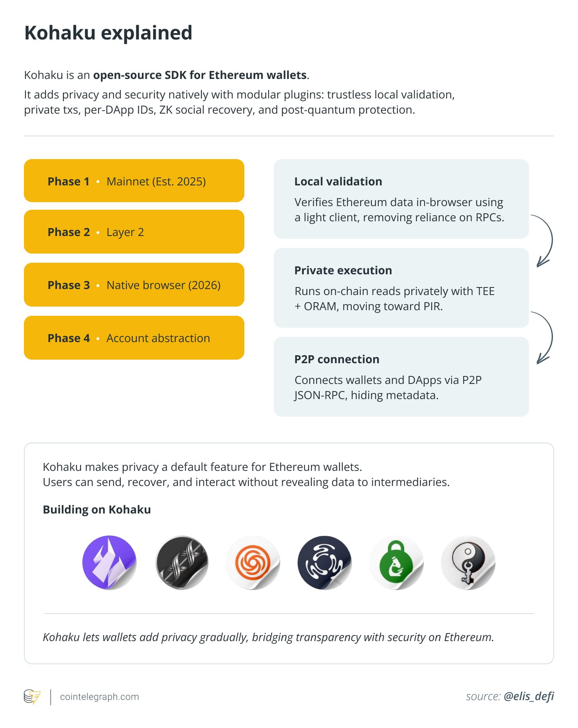Select the Private execution card

pos(401,288)
